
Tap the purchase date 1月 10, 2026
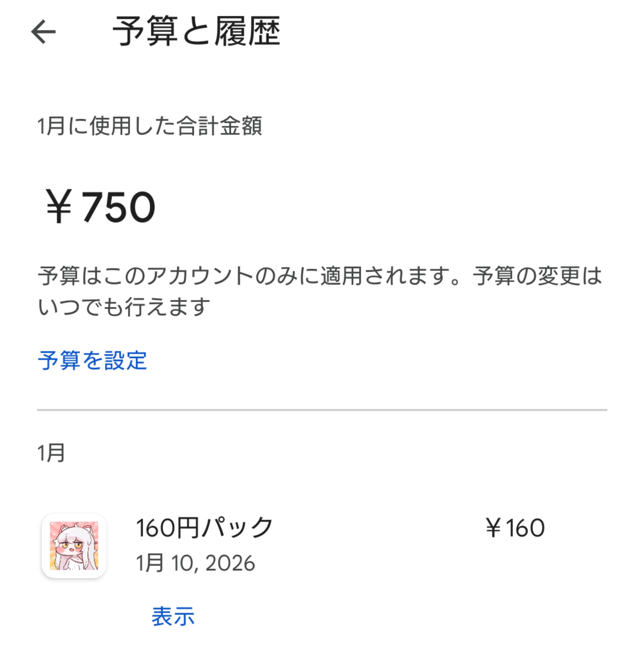(195, 563)
